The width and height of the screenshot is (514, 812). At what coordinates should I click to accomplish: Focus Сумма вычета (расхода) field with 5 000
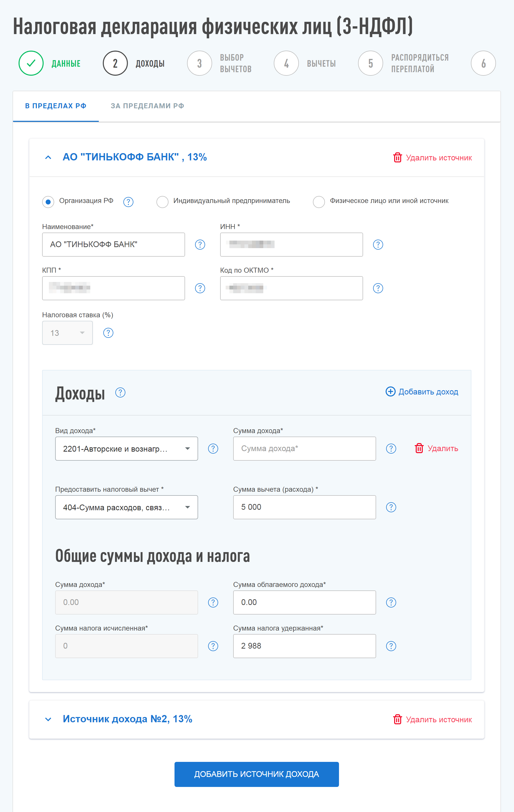click(305, 507)
